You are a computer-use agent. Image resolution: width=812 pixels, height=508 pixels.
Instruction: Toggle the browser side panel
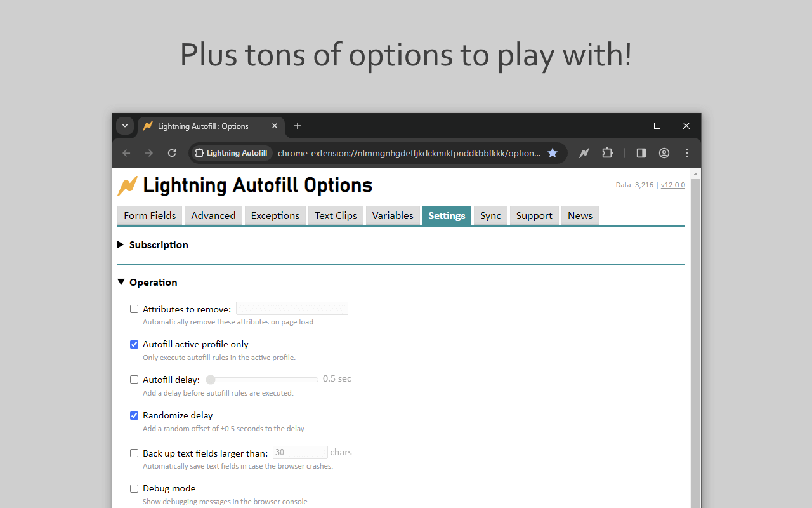(641, 153)
